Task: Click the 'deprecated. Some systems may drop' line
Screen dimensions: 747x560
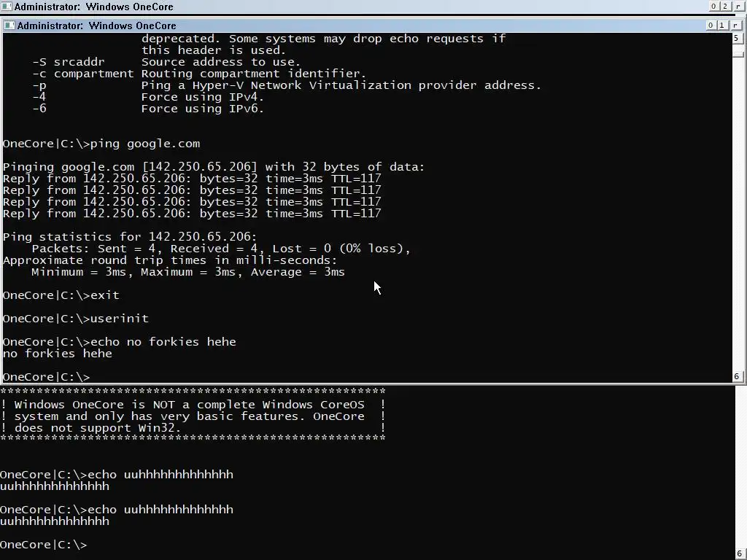Action: coord(323,39)
